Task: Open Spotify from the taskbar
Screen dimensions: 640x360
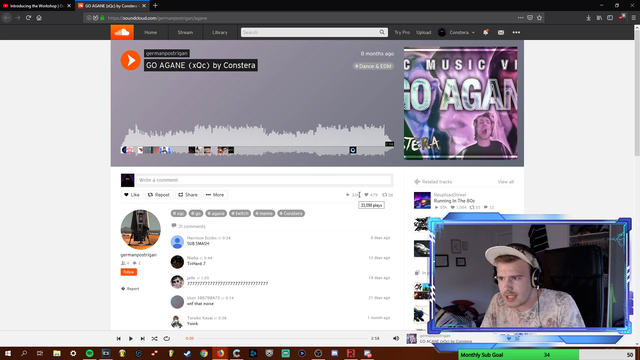Action: pos(89,353)
